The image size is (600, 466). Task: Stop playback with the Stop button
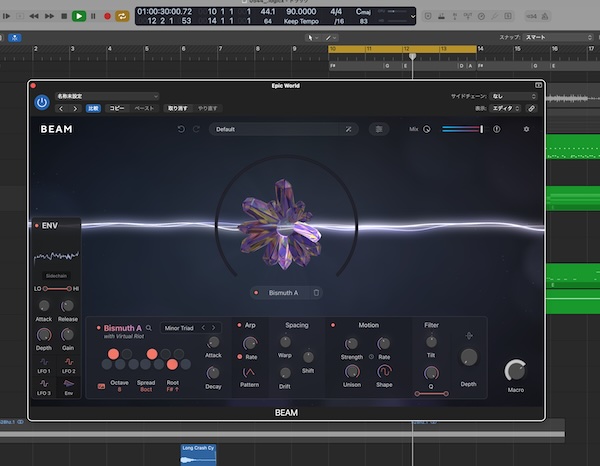pyautogui.click(x=64, y=16)
